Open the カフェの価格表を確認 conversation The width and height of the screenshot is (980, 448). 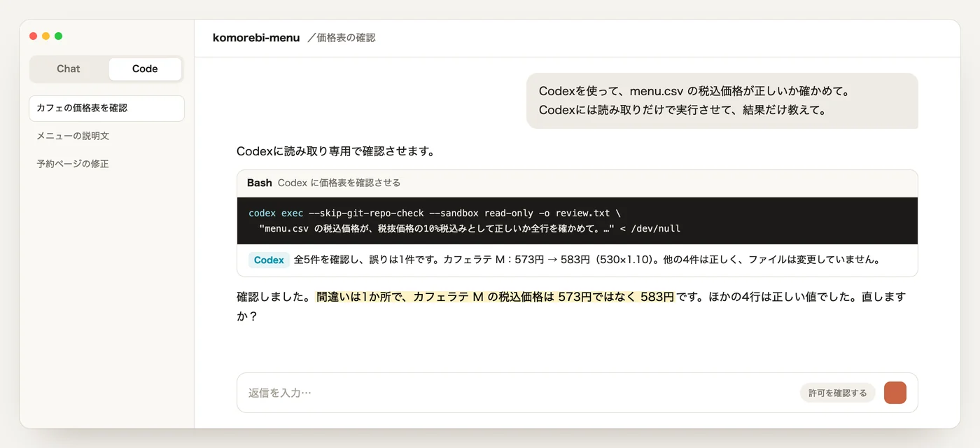tap(106, 108)
